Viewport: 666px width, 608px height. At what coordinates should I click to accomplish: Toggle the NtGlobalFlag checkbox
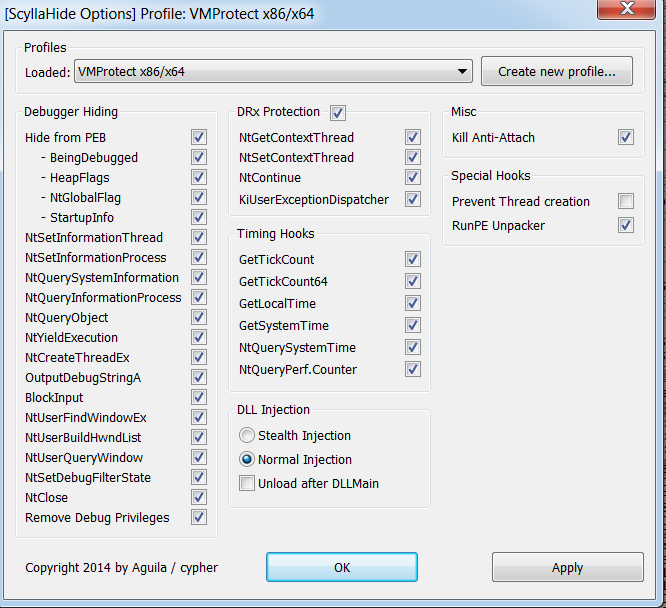(x=199, y=197)
